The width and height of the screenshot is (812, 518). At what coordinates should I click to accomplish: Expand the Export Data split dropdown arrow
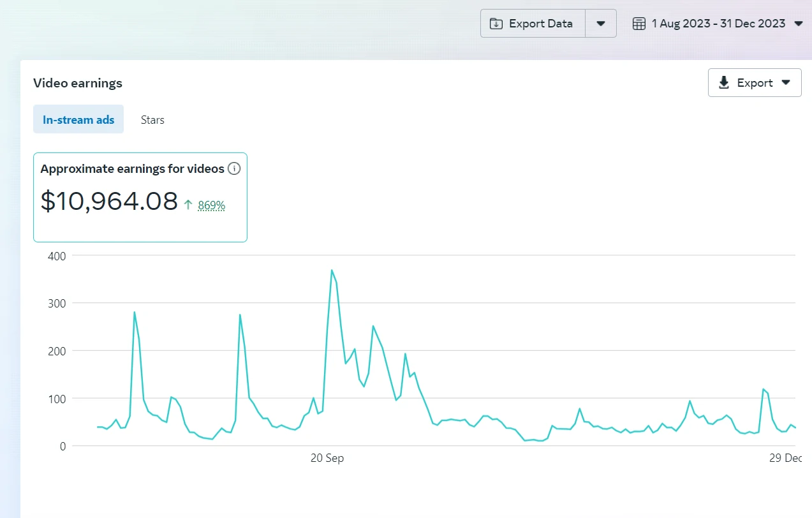(601, 24)
